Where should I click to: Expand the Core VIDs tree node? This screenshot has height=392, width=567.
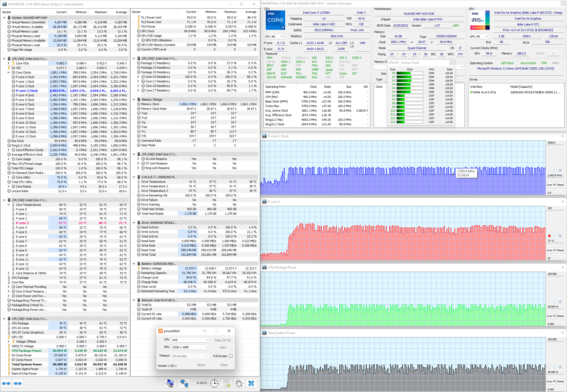point(9,63)
